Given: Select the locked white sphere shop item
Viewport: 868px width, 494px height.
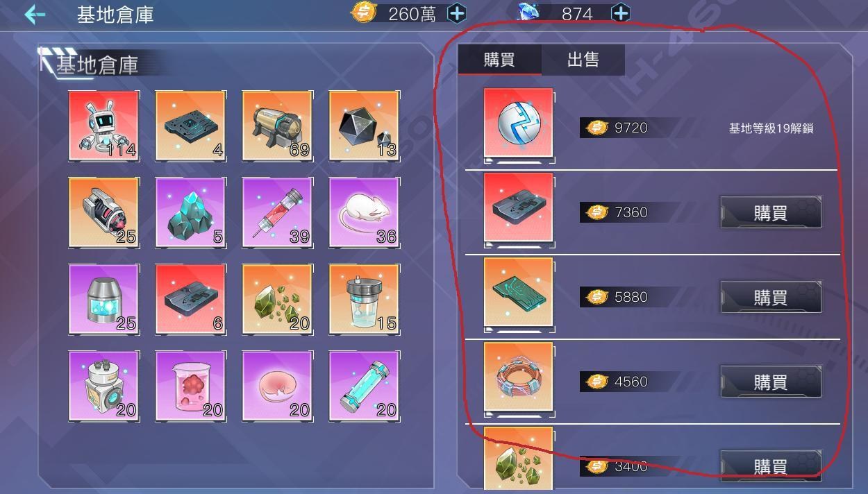Looking at the screenshot, I should click(x=519, y=124).
